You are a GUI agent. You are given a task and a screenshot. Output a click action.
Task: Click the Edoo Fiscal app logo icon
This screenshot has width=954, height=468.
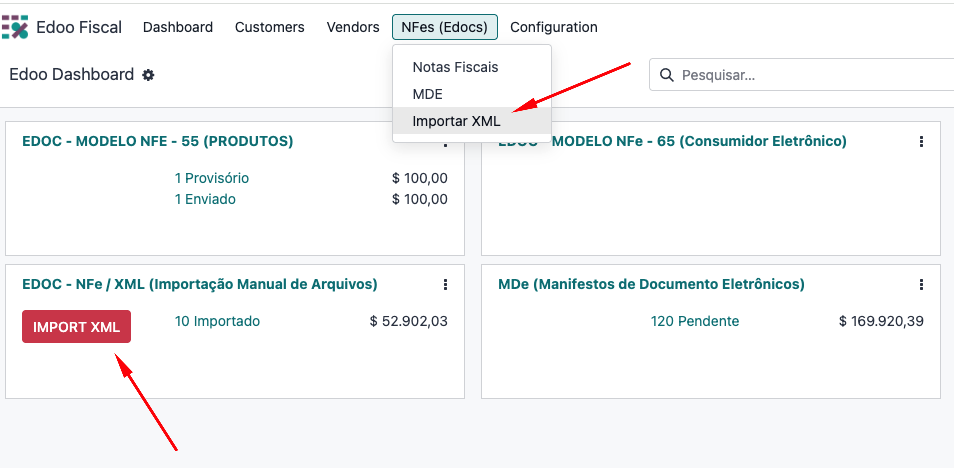point(15,27)
